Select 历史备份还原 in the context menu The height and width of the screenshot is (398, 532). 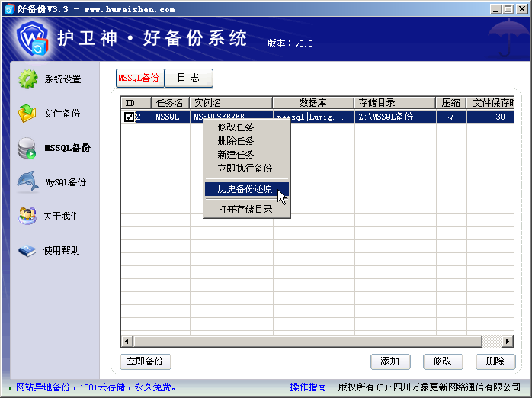(245, 189)
